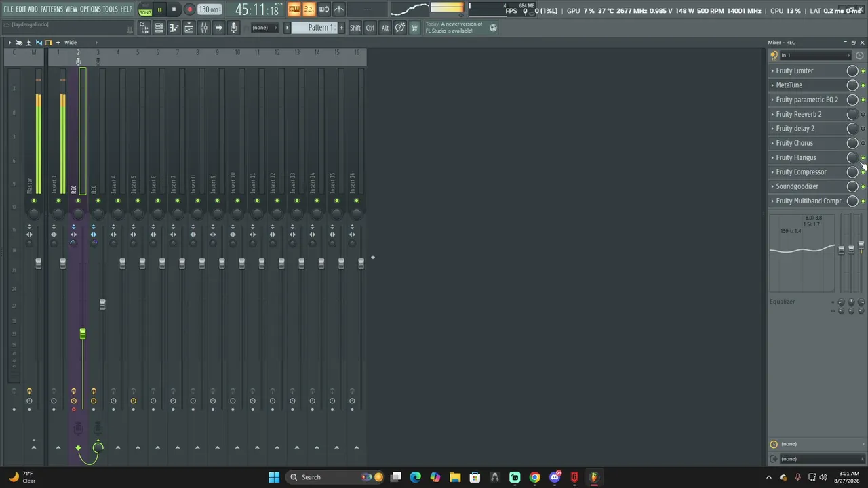Expand Fruity parametric EQ 2 slot arrow
868x488 pixels.
(772, 100)
